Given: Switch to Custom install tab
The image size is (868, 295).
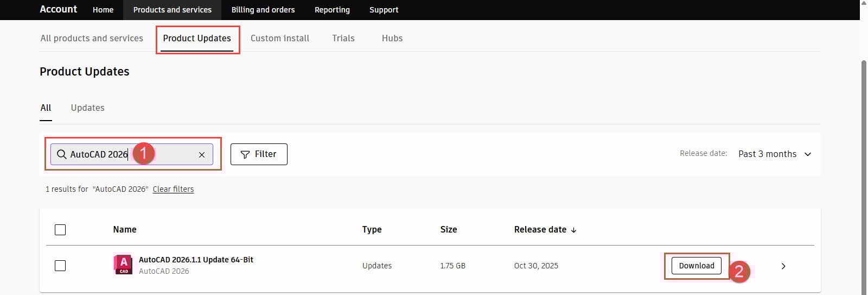Looking at the screenshot, I should point(280,38).
